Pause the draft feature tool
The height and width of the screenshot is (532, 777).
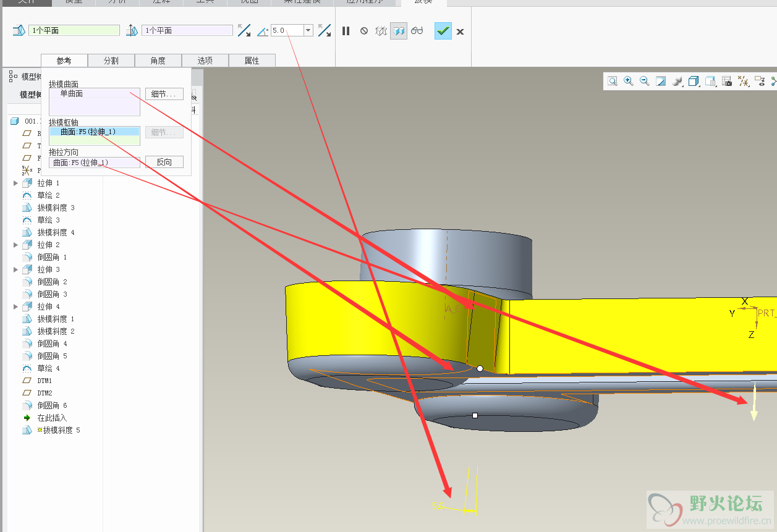[346, 31]
